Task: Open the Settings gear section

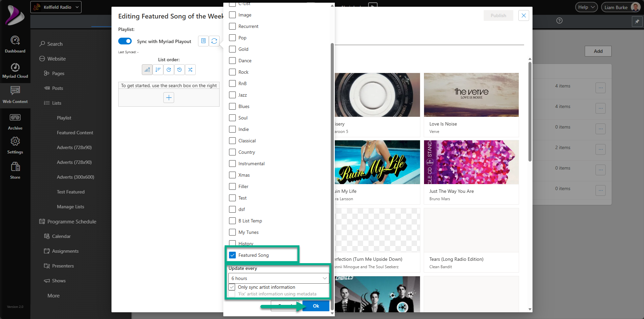Action: click(x=15, y=145)
